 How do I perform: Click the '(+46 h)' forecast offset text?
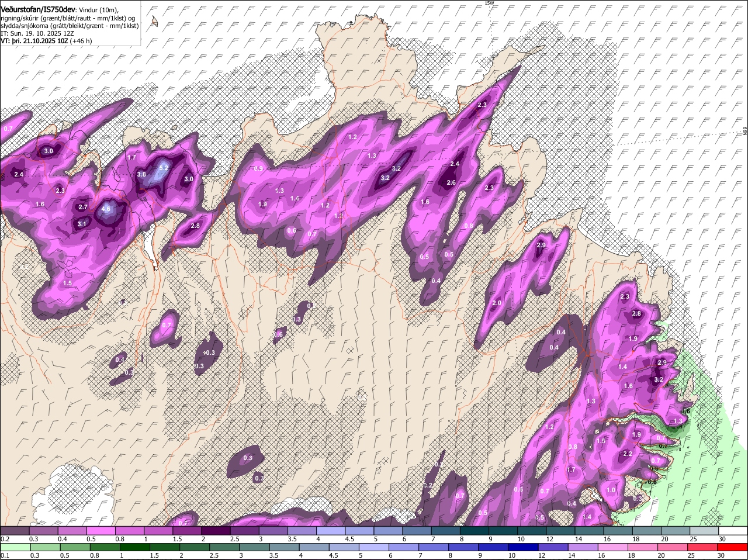(x=81, y=42)
